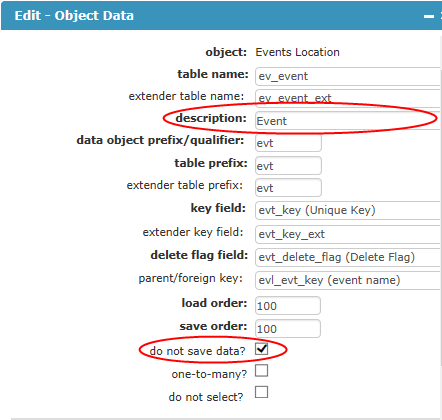This screenshot has height=420, width=442.
Task: Open the delete flag field dropdown
Action: pyautogui.click(x=348, y=257)
